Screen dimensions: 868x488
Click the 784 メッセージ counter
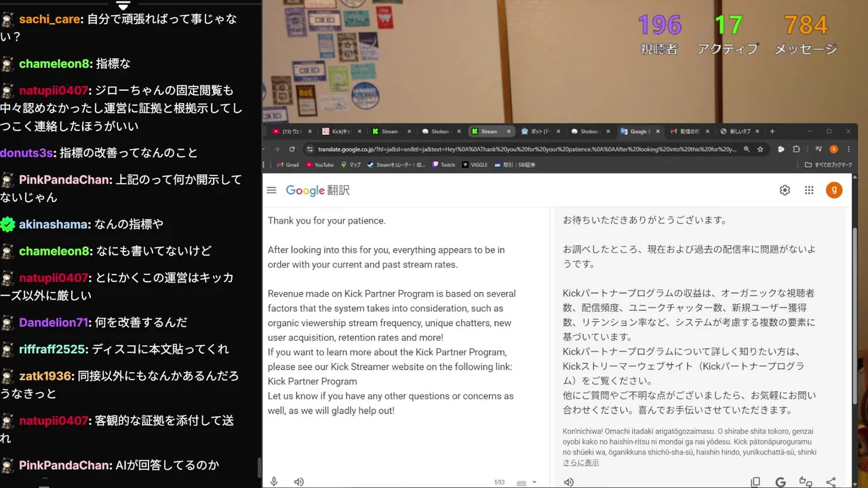(x=806, y=35)
